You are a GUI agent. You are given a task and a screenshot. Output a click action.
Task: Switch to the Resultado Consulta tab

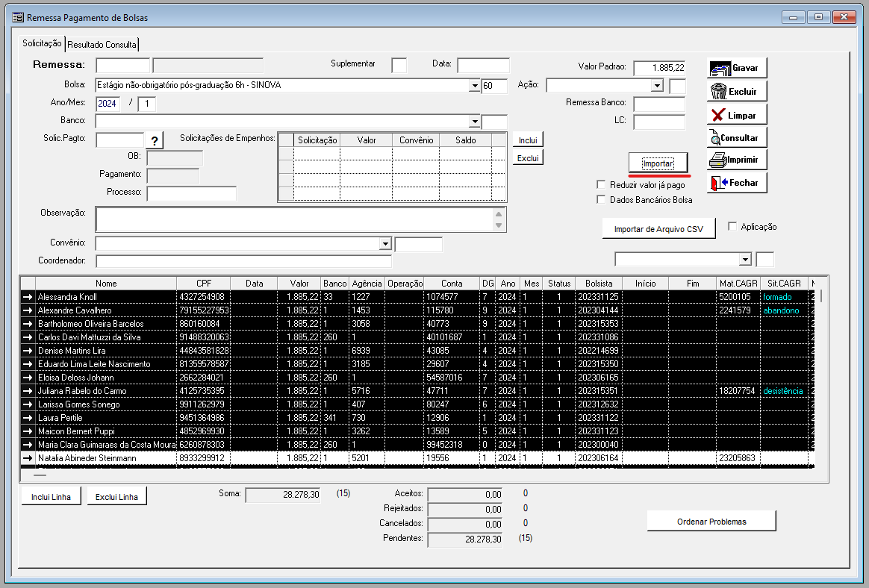point(102,45)
